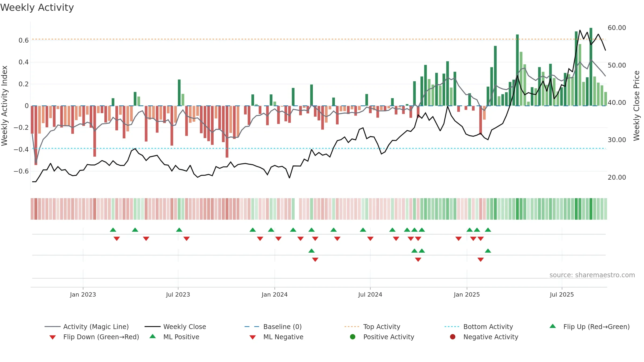Toggle Bottom Activity legend entry

(x=479, y=327)
